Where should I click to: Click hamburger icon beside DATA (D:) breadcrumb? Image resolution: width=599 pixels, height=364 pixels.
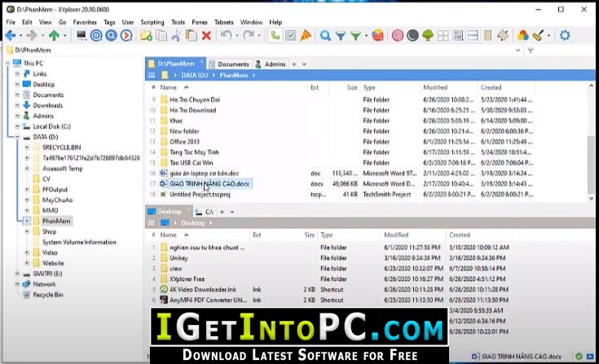click(x=152, y=75)
